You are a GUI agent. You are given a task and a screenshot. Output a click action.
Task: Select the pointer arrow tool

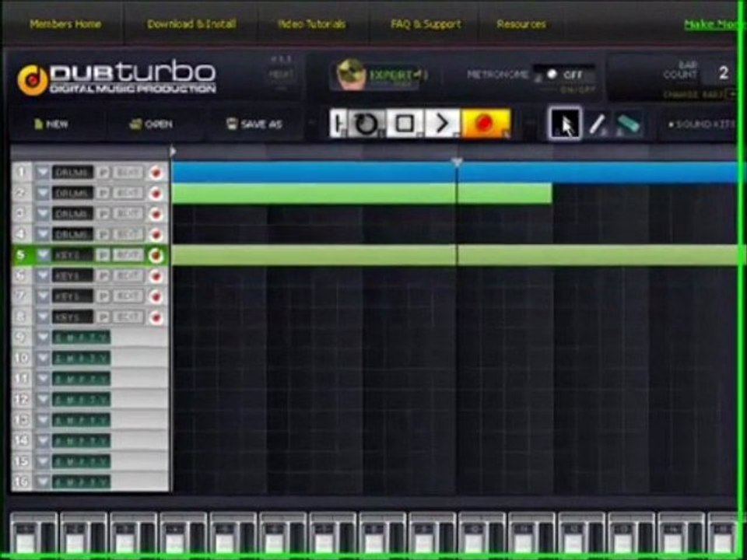(x=566, y=124)
